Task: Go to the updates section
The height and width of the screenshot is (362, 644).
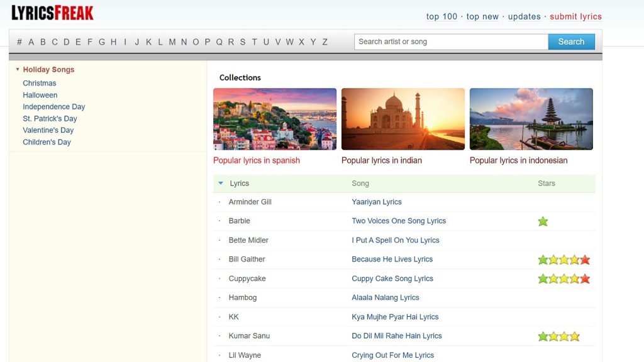Action: (x=524, y=16)
